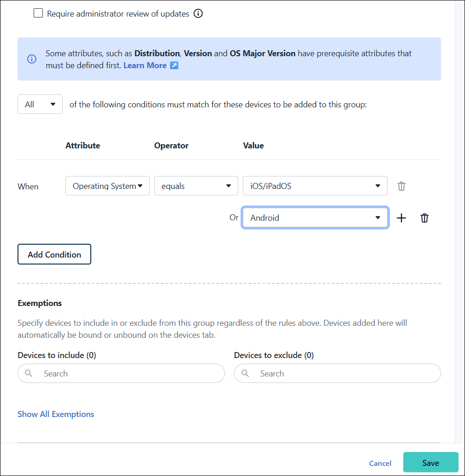Enable Require administrator review of updates
Image resolution: width=465 pixels, height=476 pixels.
click(x=38, y=13)
